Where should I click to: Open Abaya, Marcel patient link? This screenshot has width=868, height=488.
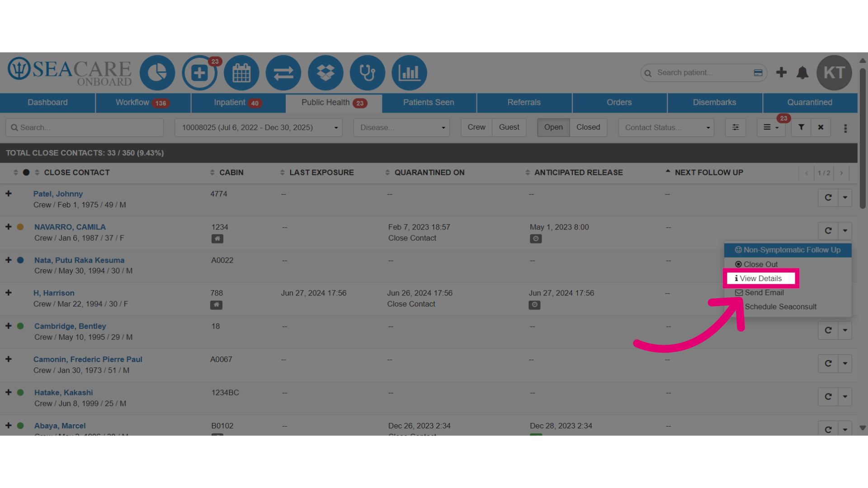(x=60, y=426)
